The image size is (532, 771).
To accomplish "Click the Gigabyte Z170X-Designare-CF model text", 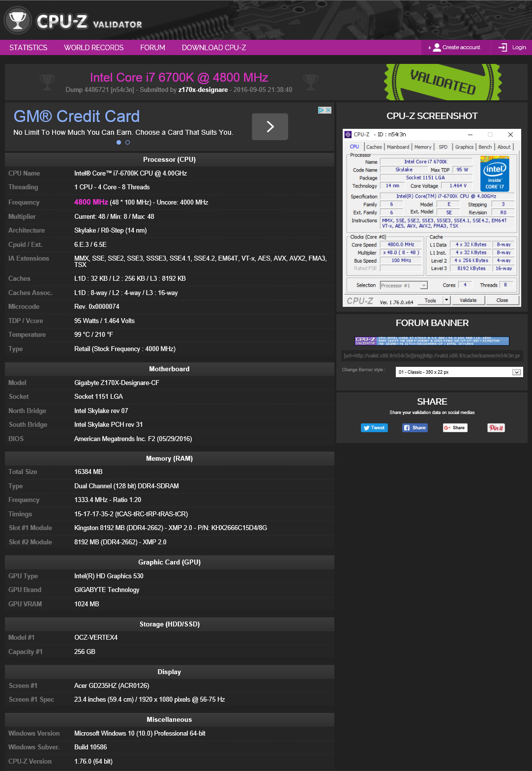I will (x=117, y=383).
